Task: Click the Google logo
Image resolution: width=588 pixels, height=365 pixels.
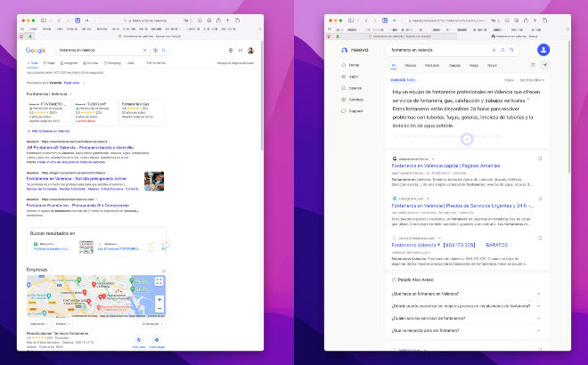Action: click(x=36, y=51)
